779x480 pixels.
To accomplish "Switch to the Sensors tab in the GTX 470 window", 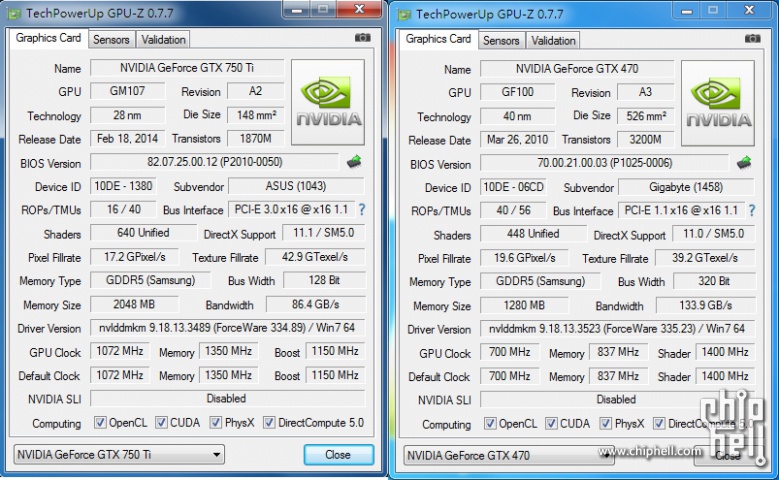I will click(501, 41).
